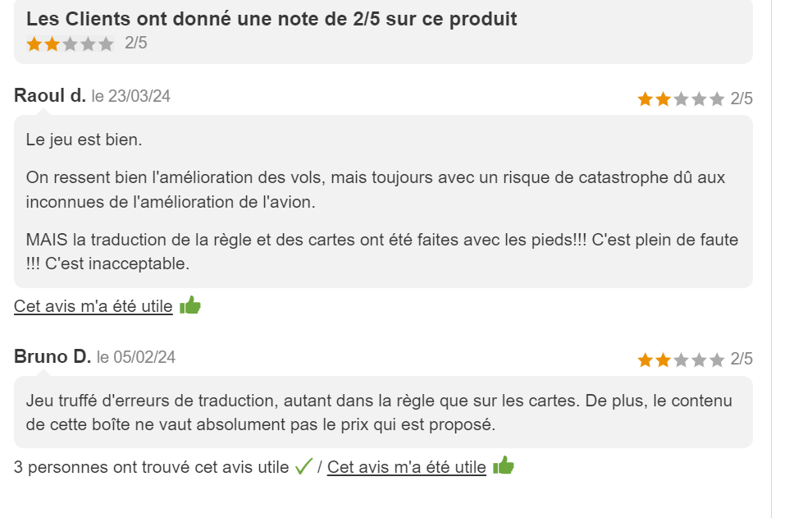The height and width of the screenshot is (518, 812).
Task: Click reviewer name Raoul d.
Action: click(x=50, y=96)
